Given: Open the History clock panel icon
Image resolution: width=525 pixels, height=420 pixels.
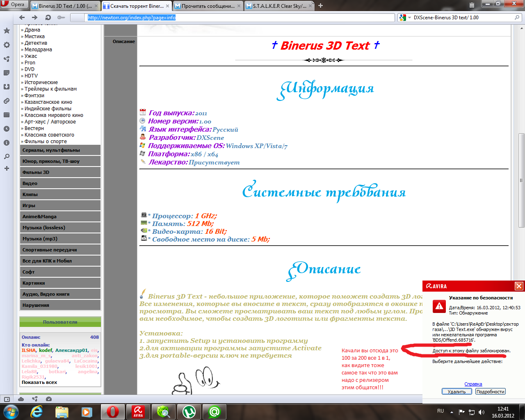Looking at the screenshot, I should (7, 129).
